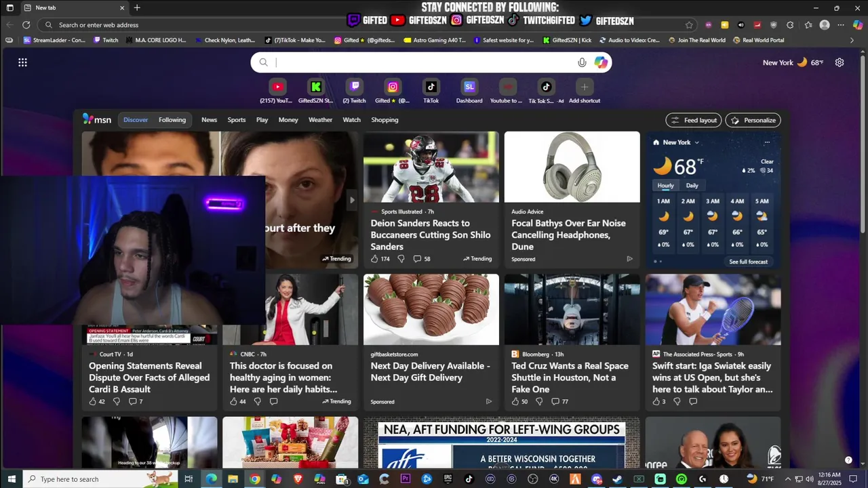Open new tab with plus button
The height and width of the screenshot is (488, 868).
(x=137, y=7)
